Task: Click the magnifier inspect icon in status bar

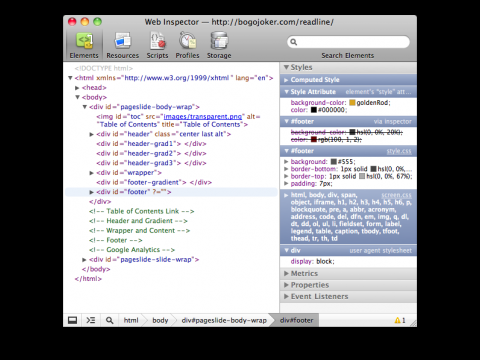Action: click(x=109, y=320)
